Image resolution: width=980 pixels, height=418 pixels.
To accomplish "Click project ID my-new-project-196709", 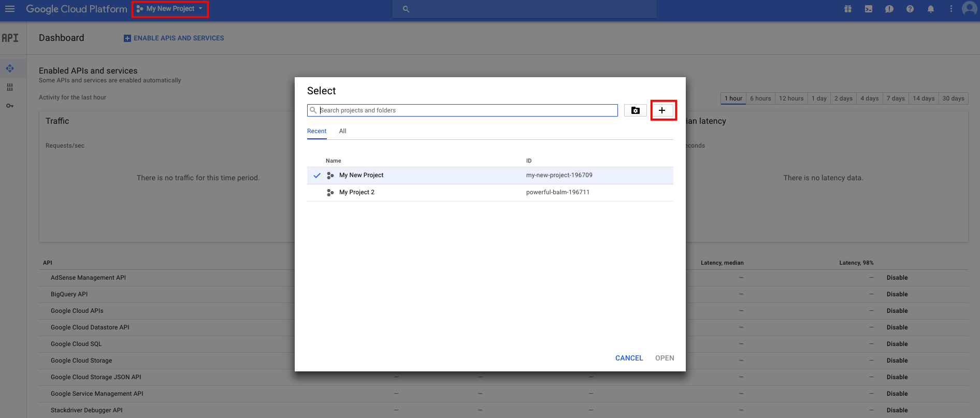I will tap(559, 175).
